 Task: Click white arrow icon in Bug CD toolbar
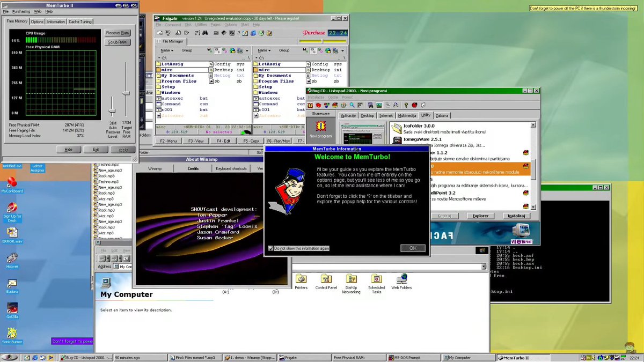[x=423, y=105]
